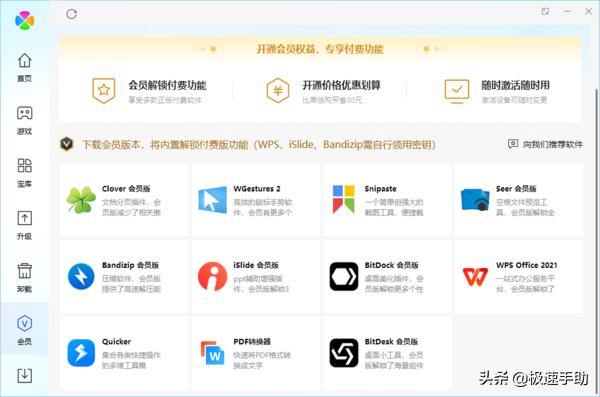
Task: Click the 向我们推荐软件 link
Action: [x=545, y=144]
